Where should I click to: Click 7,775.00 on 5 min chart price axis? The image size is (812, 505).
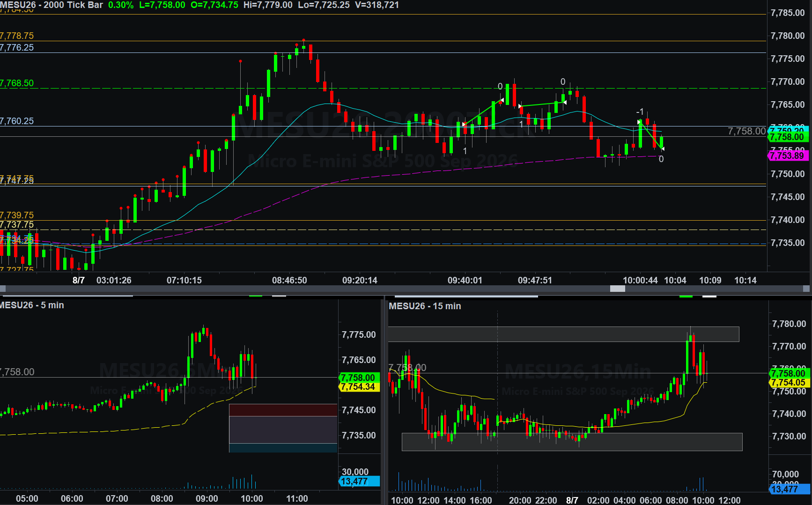pos(359,334)
